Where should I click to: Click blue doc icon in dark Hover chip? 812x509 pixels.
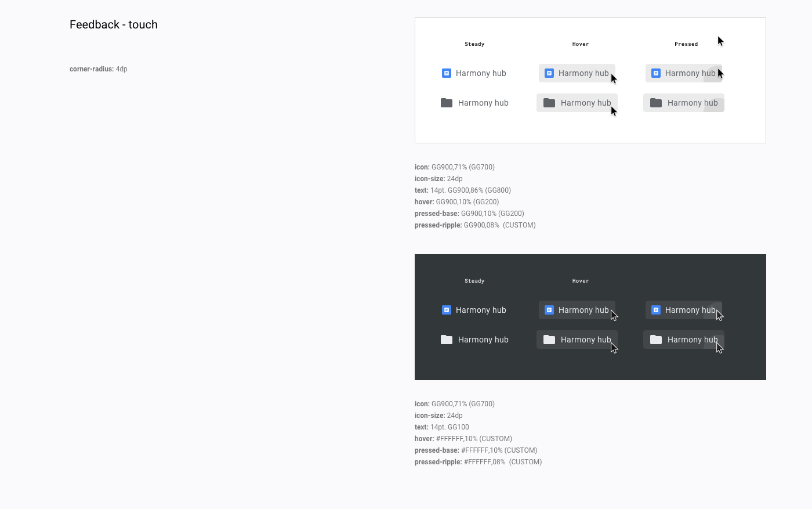coord(549,310)
